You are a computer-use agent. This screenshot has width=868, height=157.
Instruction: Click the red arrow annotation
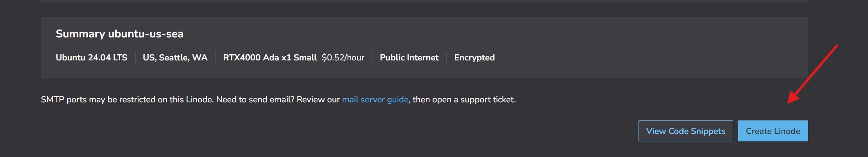[813, 74]
